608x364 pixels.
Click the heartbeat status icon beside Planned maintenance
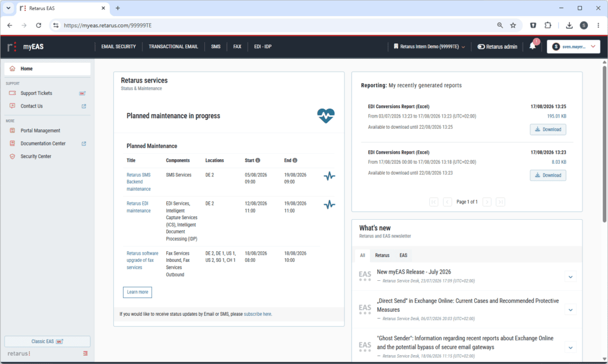tap(326, 116)
